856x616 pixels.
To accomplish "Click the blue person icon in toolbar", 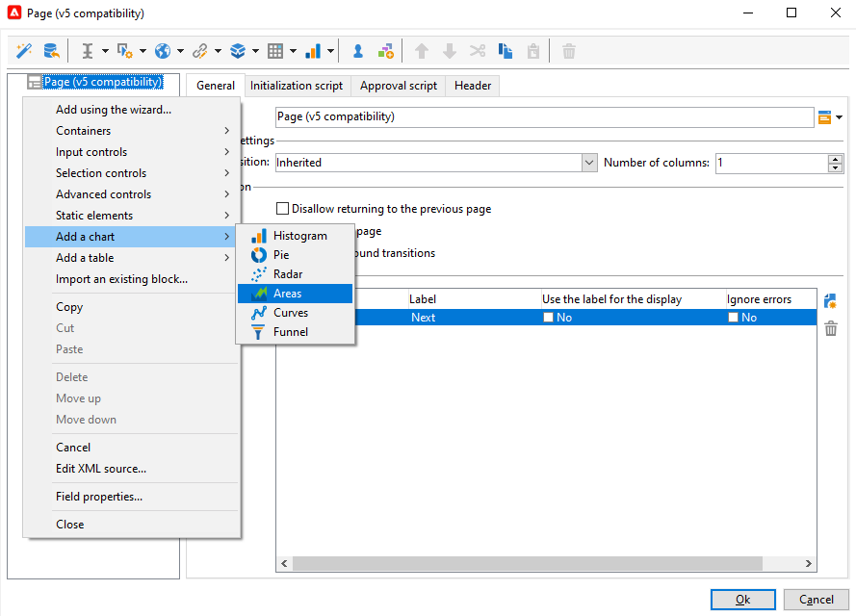I will click(357, 51).
